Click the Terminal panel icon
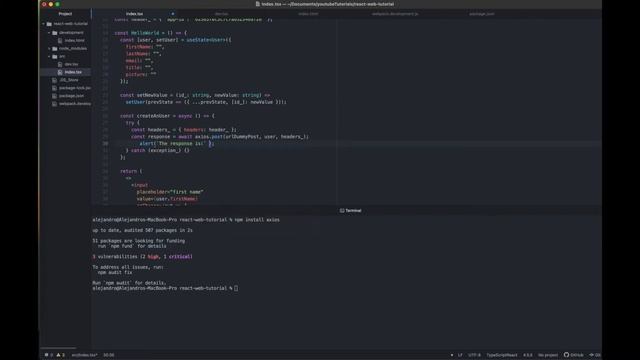The image size is (640, 360). click(342, 211)
